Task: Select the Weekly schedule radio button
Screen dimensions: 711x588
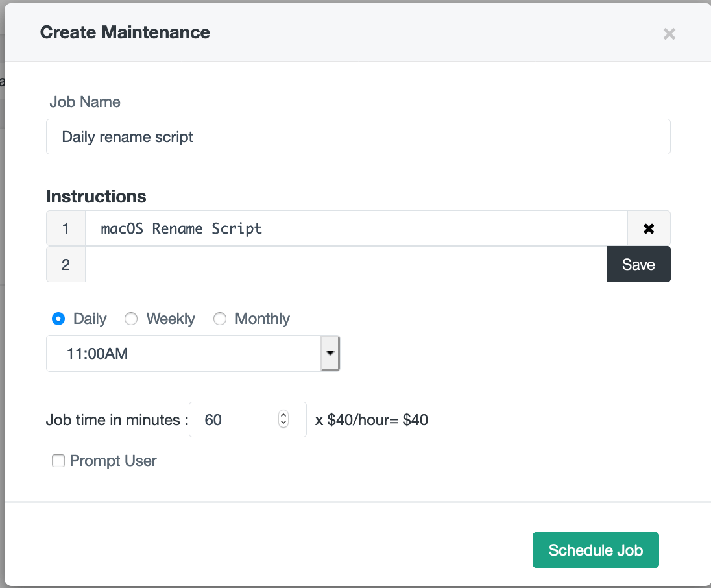Action: [x=131, y=319]
